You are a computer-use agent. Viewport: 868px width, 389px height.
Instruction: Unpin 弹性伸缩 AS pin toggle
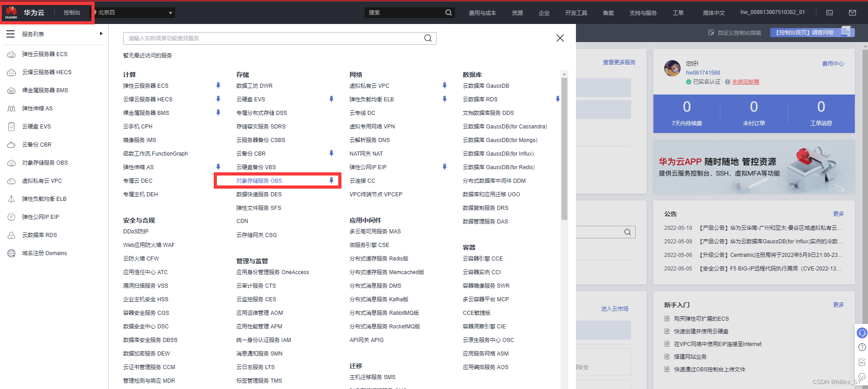tap(218, 166)
